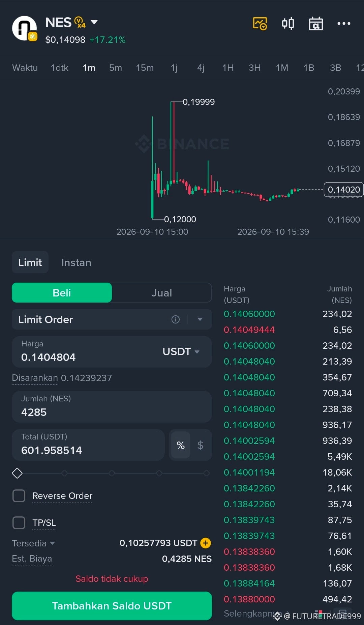The width and height of the screenshot is (364, 625).
Task: Open the three-dot more options menu
Action: pos(344,24)
